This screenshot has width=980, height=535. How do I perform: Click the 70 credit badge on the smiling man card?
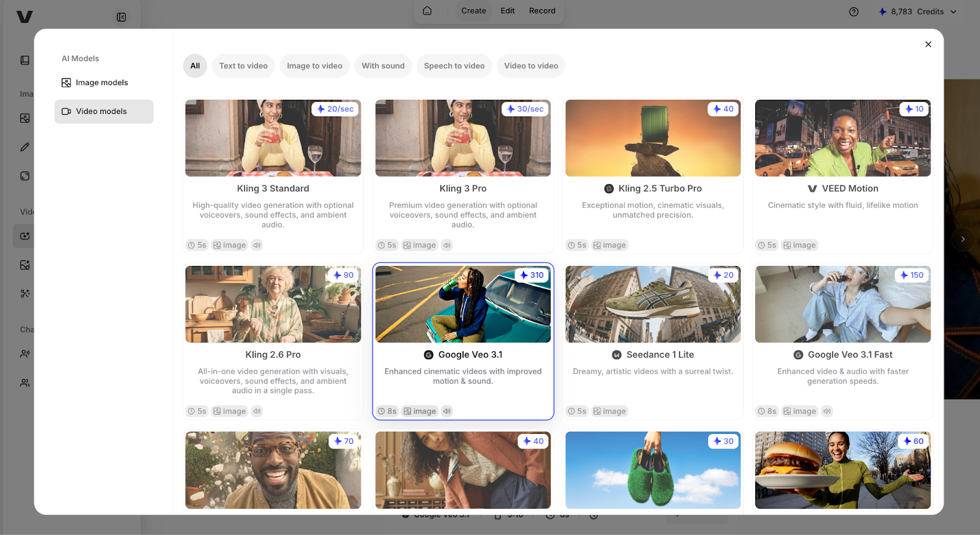tap(343, 441)
